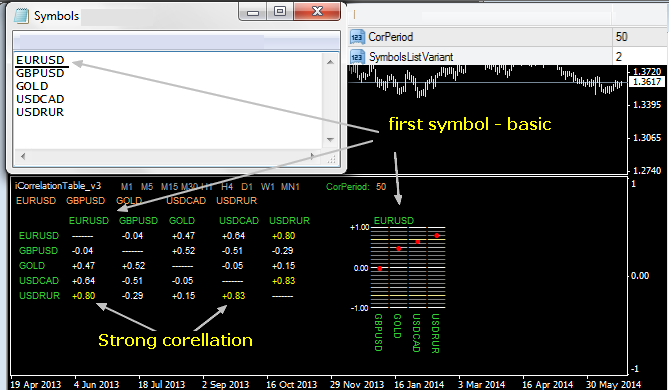Select the MN1 timeframe label

[x=290, y=187]
